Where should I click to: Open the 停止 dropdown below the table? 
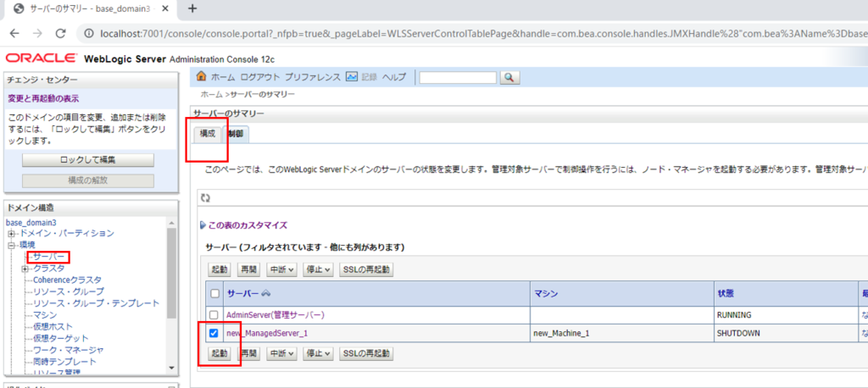click(318, 353)
